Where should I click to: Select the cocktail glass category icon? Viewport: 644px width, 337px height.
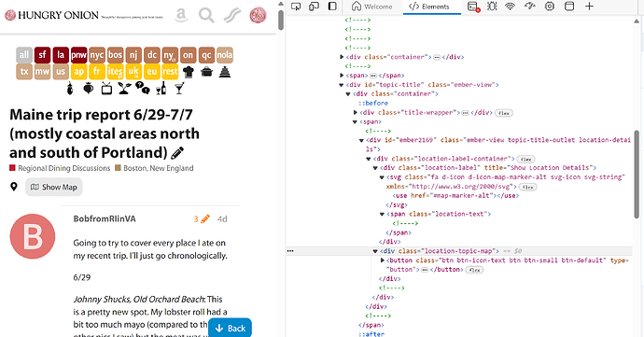click(179, 88)
